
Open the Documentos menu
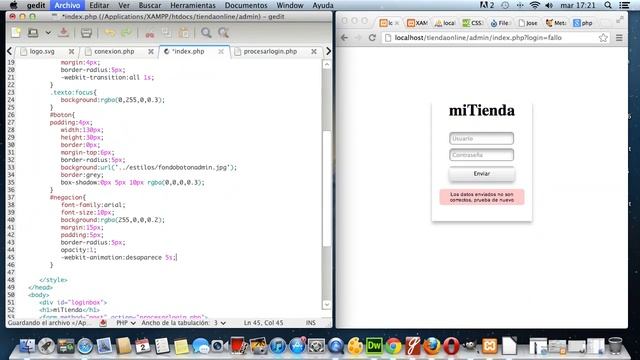tap(246, 5)
